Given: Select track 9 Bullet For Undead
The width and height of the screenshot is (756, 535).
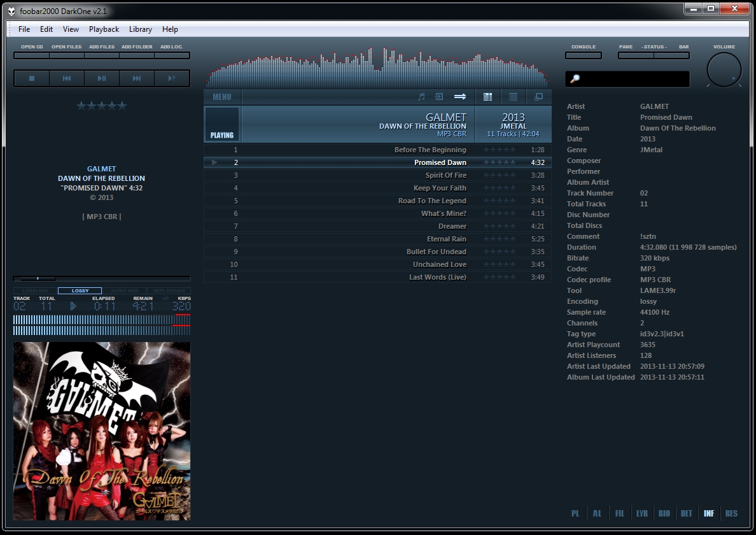Looking at the screenshot, I should (x=377, y=252).
